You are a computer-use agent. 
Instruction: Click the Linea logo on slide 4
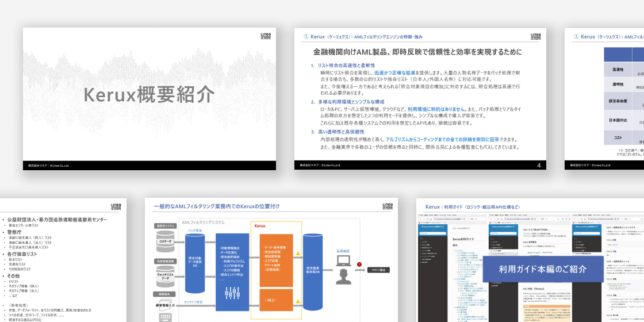coord(536,36)
